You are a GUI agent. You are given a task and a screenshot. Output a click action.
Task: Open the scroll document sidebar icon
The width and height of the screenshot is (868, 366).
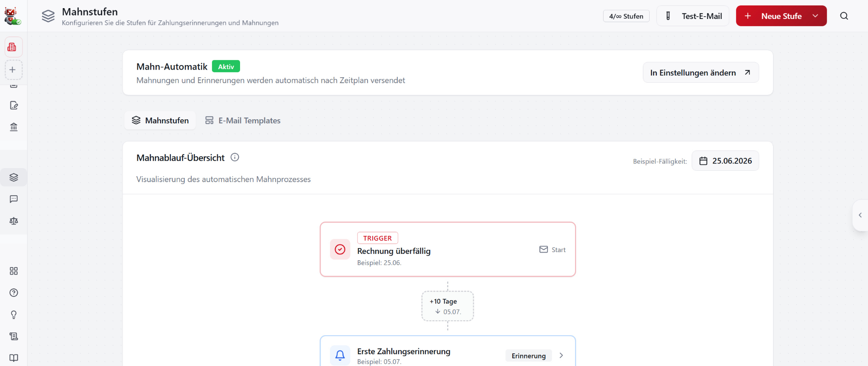click(x=14, y=336)
